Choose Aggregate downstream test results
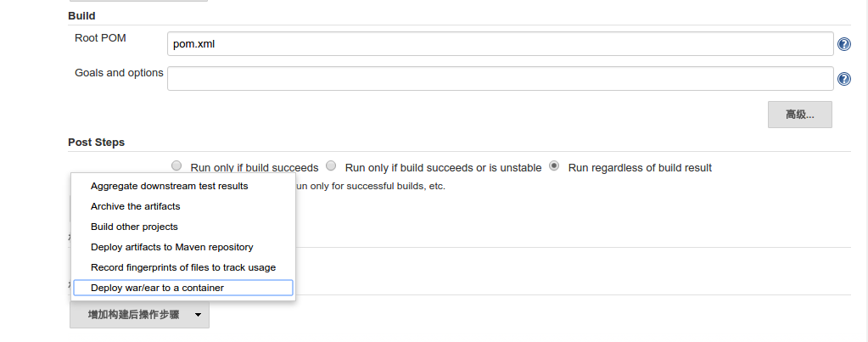The image size is (868, 342). point(169,186)
